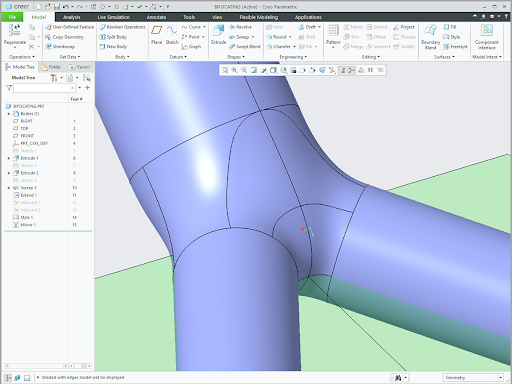Toggle the web browser panel from the status bar
The height and width of the screenshot is (384, 512).
click(x=17, y=378)
